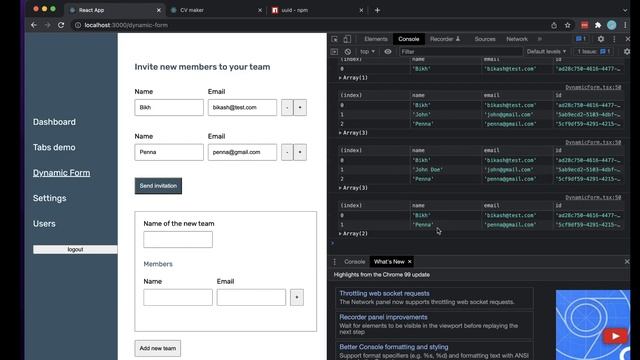Activate the DevTools inspect element icon
The image size is (640, 360).
(x=335, y=39)
